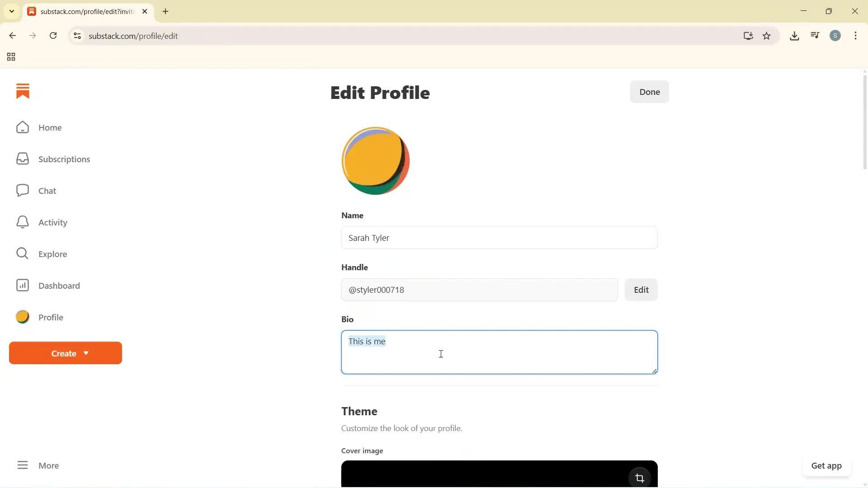Click the Substack logo icon

23,91
